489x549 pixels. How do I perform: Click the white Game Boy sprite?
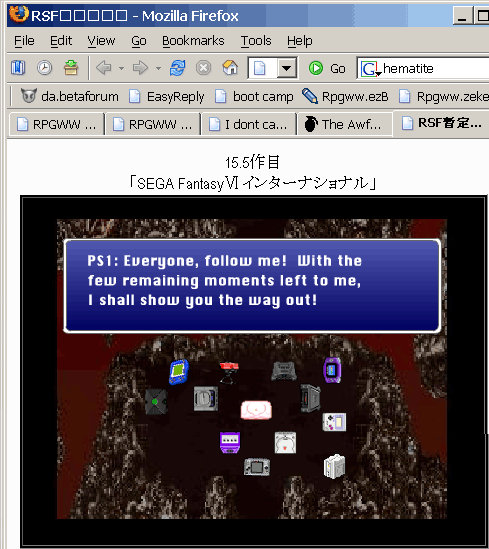(334, 422)
